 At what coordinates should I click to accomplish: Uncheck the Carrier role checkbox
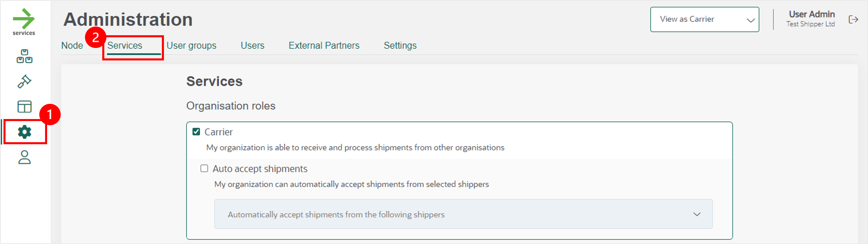point(196,132)
